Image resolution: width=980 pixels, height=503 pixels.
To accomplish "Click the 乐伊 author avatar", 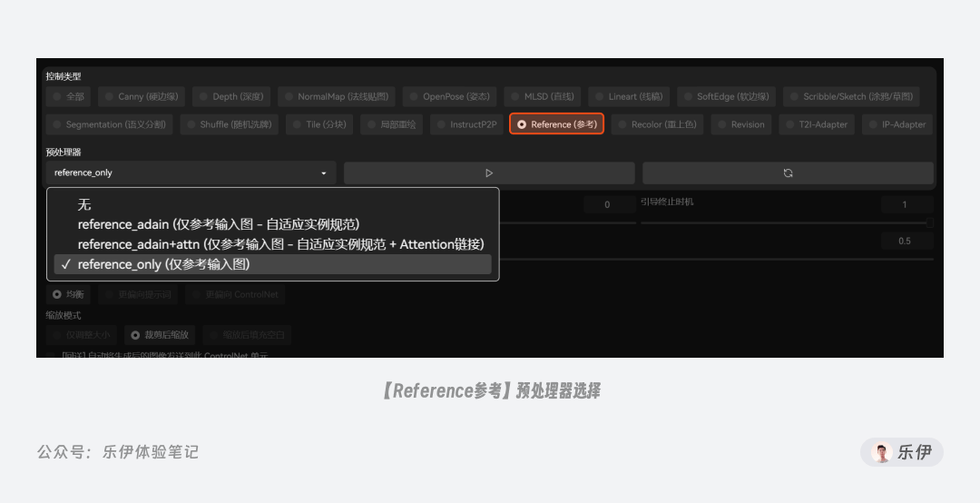I will [x=882, y=452].
